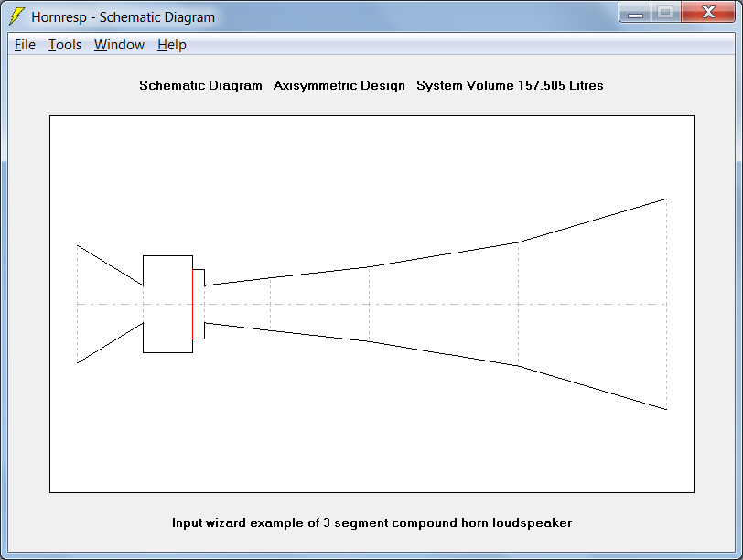The height and width of the screenshot is (560, 743).
Task: Click the 'Schematic Diagram' heading text
Action: click(200, 85)
